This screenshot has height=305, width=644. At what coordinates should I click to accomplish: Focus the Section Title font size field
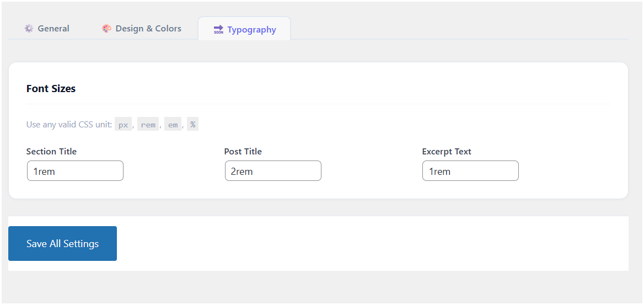[75, 171]
